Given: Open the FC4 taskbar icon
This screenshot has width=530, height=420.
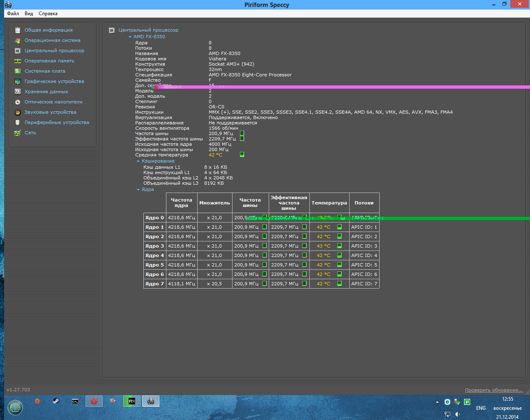Looking at the screenshot, I should (132, 401).
